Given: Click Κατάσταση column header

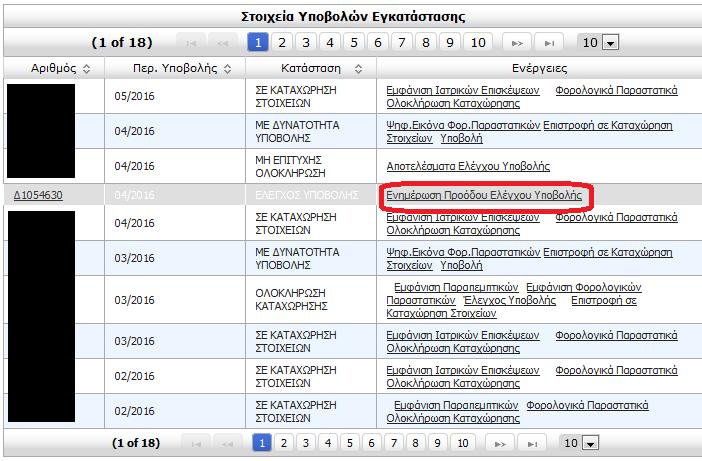Looking at the screenshot, I should click(x=311, y=68).
